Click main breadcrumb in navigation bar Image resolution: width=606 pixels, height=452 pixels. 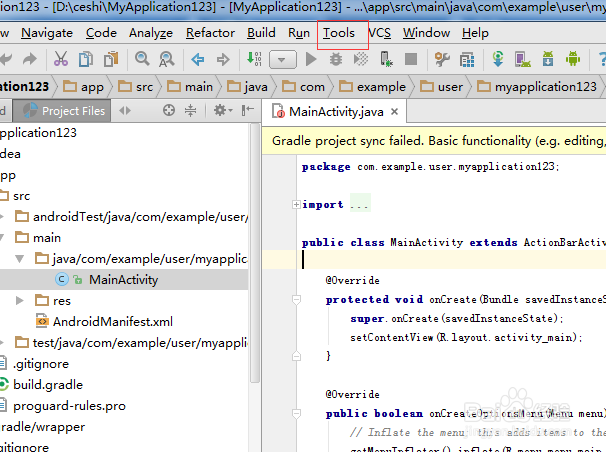(x=190, y=87)
